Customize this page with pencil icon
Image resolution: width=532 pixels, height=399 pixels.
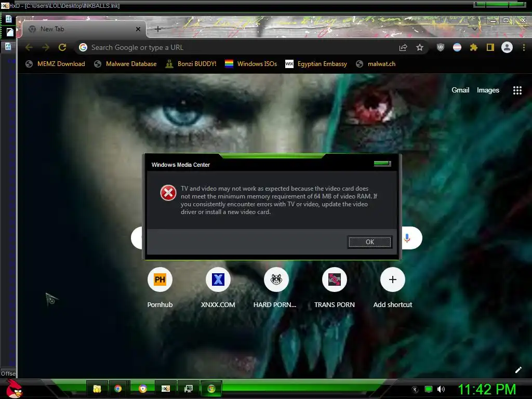tap(518, 370)
